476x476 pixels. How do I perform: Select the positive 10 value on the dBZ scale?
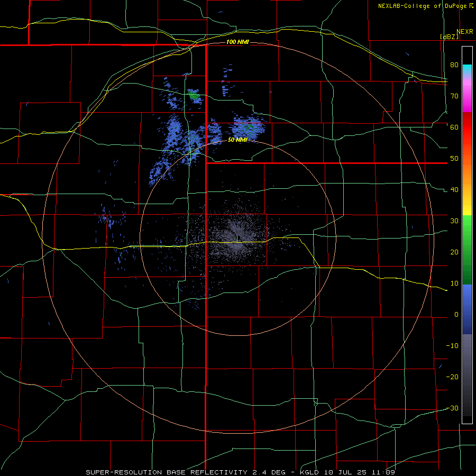(x=454, y=283)
